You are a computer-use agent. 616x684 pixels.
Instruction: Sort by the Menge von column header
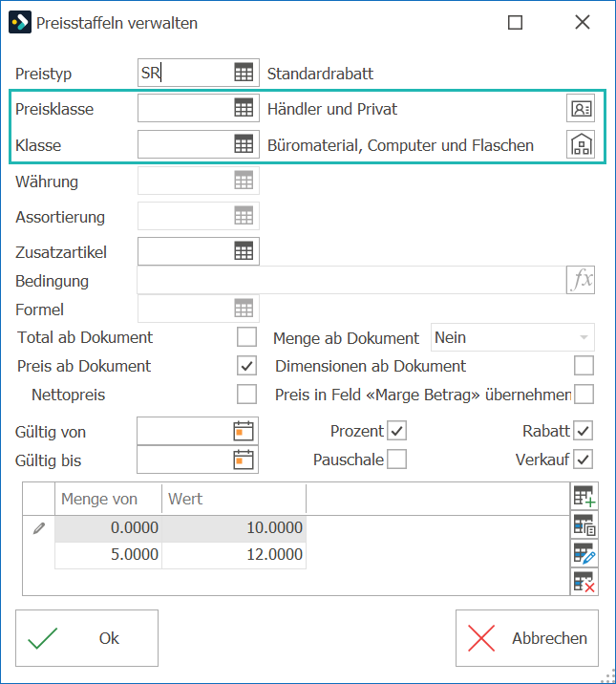pos(108,499)
